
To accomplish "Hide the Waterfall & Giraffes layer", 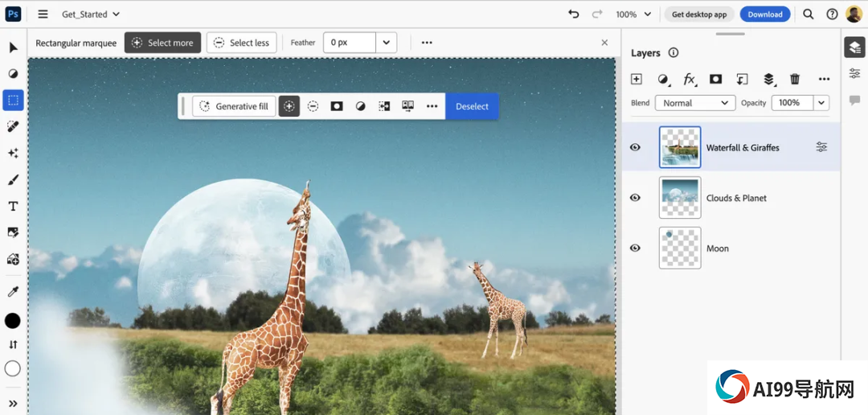I will (x=636, y=147).
